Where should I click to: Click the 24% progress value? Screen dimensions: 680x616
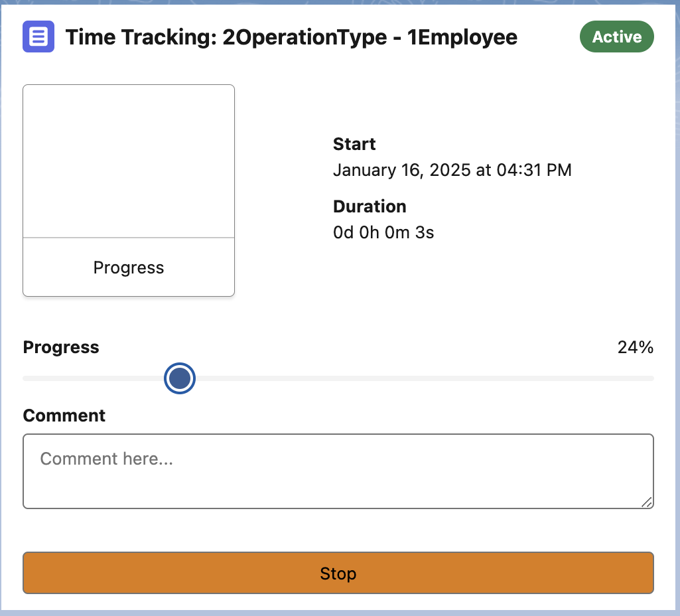(x=635, y=347)
